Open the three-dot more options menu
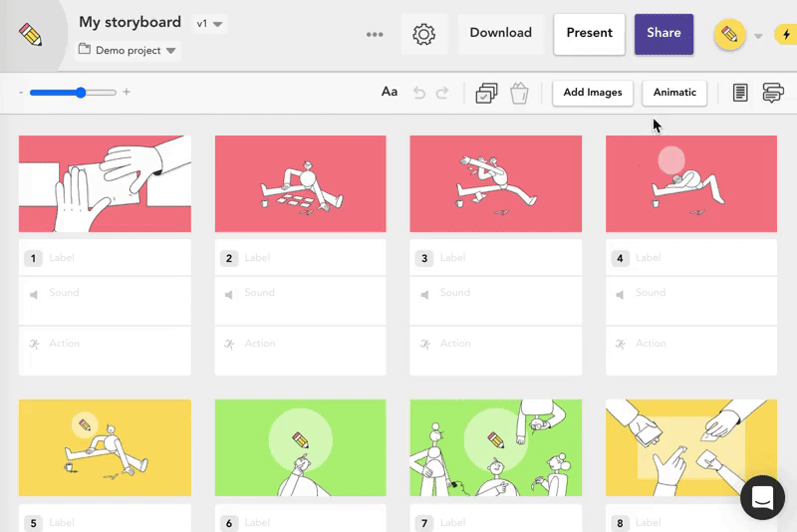The width and height of the screenshot is (797, 532). point(375,34)
